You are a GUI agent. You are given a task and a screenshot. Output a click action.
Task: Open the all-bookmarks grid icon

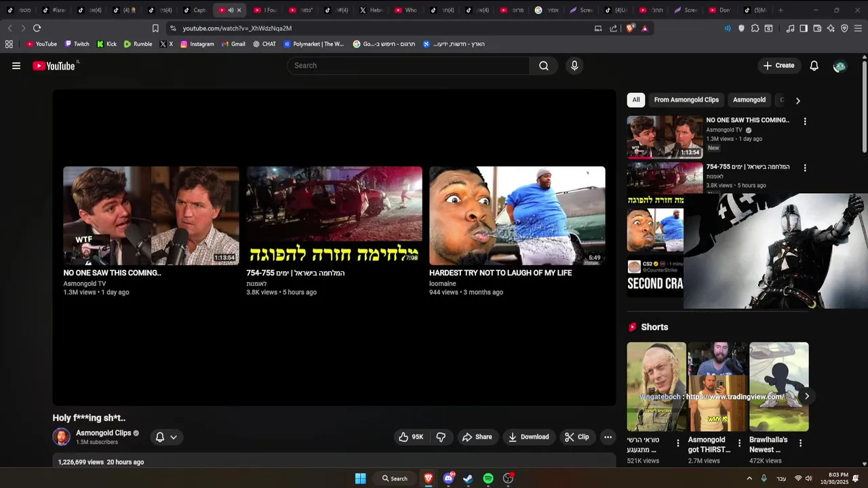point(9,44)
